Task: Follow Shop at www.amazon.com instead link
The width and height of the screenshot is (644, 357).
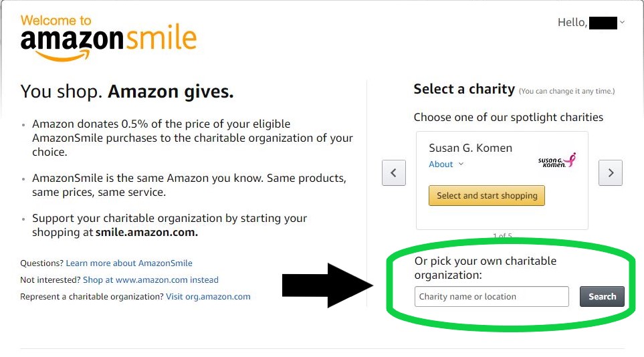Action: (150, 279)
